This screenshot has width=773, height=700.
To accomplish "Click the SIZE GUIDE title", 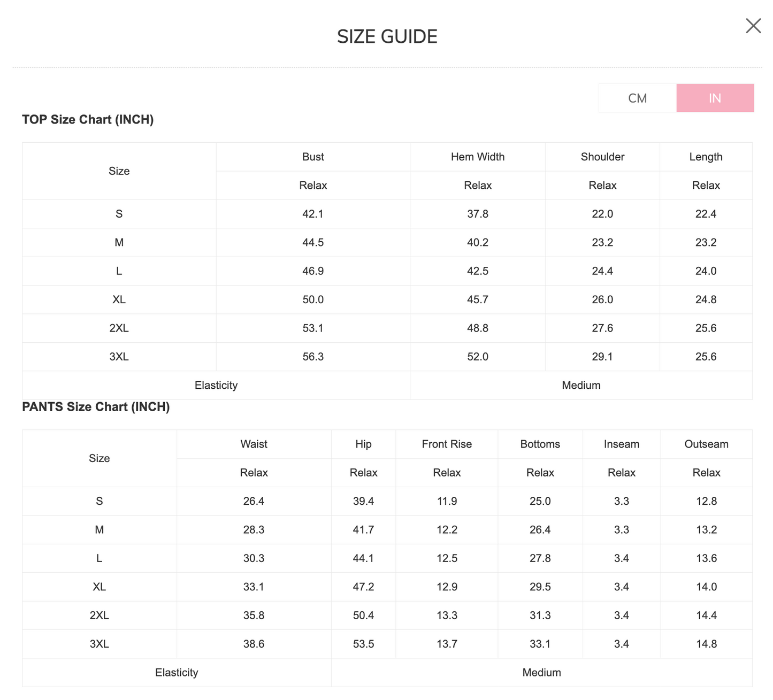I will pyautogui.click(x=387, y=36).
